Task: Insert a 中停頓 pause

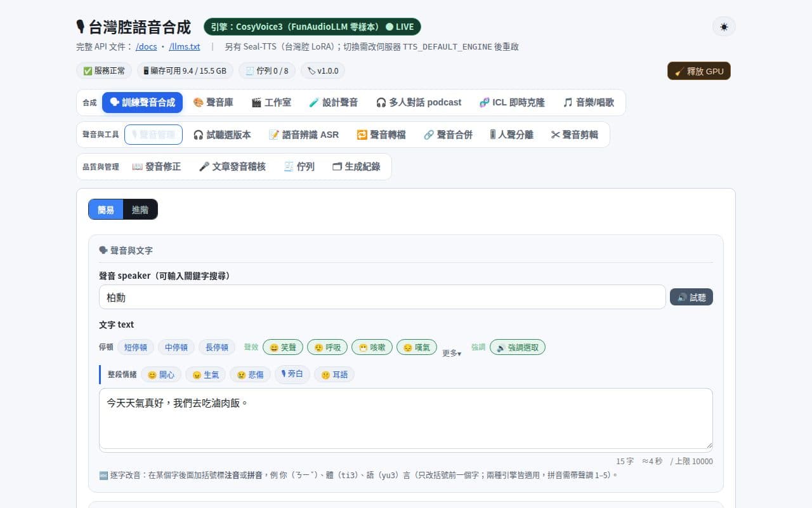Action: 176,347
